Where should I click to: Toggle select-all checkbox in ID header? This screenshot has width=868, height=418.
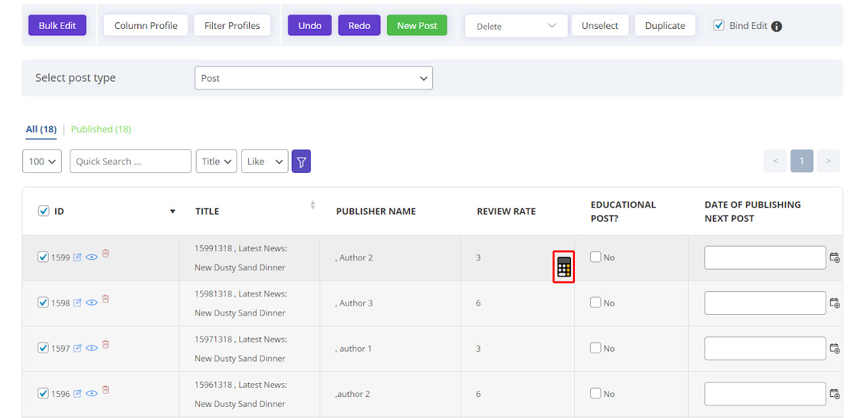point(43,211)
